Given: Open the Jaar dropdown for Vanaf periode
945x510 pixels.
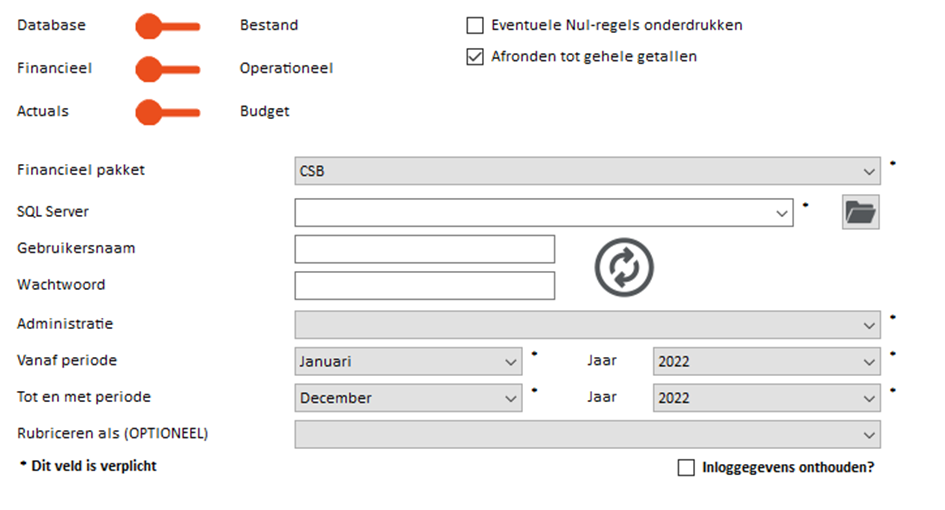Looking at the screenshot, I should point(767,362).
